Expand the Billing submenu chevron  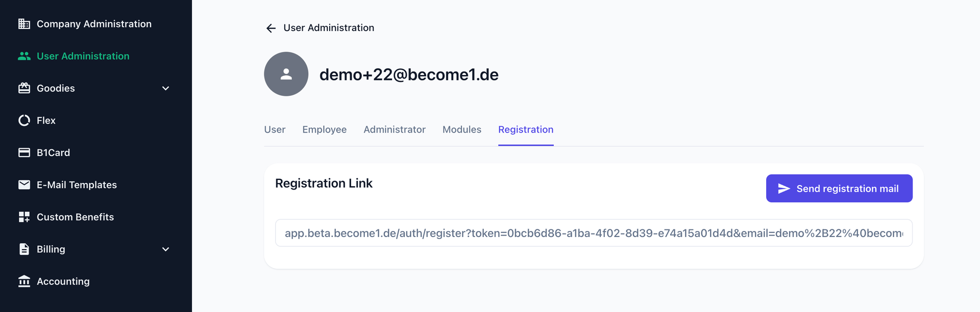(x=165, y=249)
